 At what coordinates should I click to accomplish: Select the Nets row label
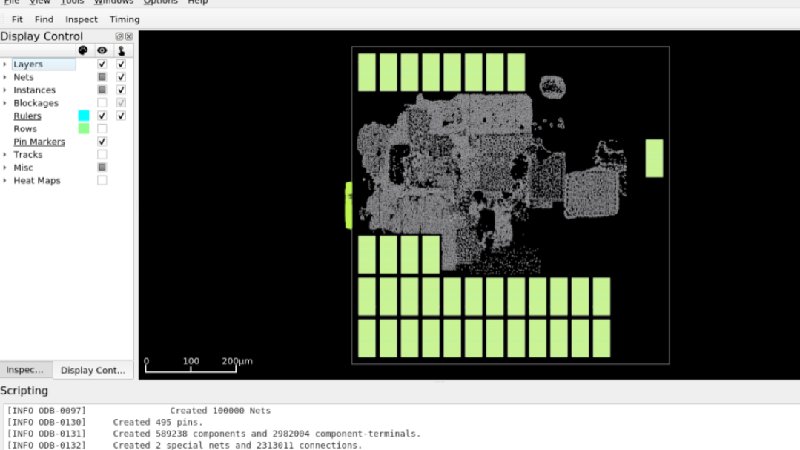click(x=23, y=77)
